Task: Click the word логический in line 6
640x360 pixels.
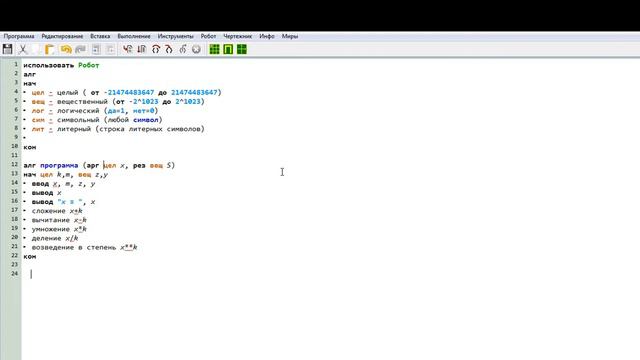Action: click(x=78, y=111)
